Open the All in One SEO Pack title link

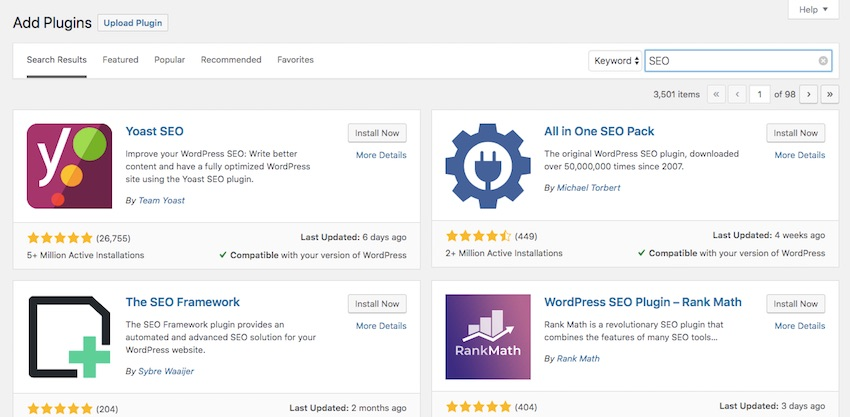tap(599, 131)
